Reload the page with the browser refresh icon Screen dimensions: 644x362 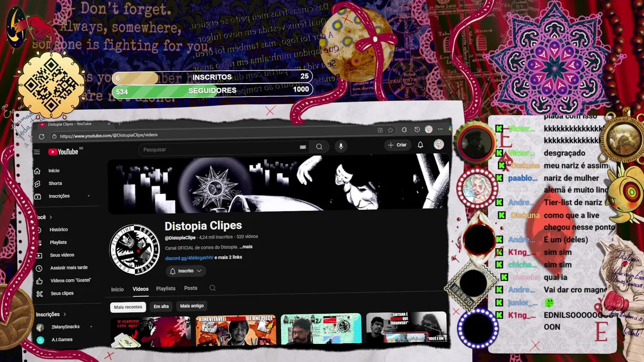(x=41, y=136)
